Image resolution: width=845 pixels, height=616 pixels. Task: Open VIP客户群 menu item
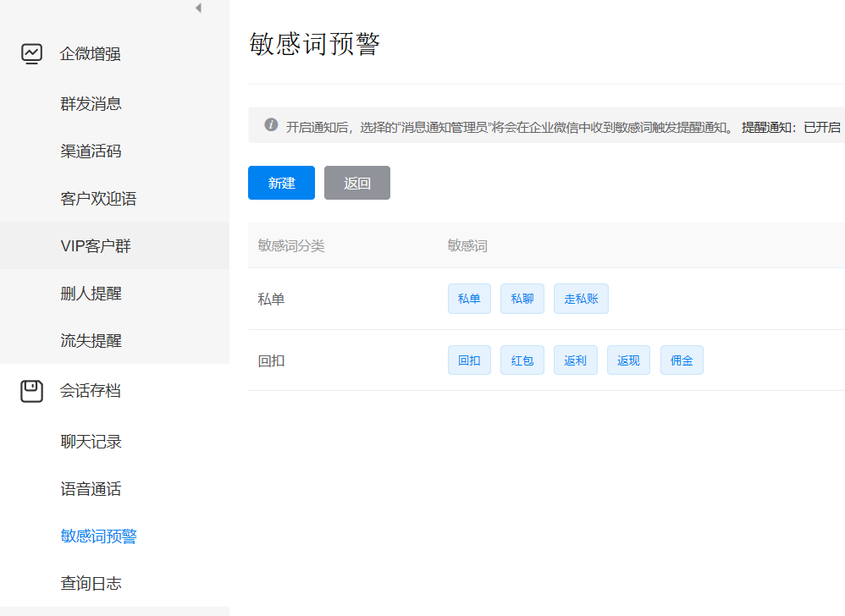[x=96, y=246]
